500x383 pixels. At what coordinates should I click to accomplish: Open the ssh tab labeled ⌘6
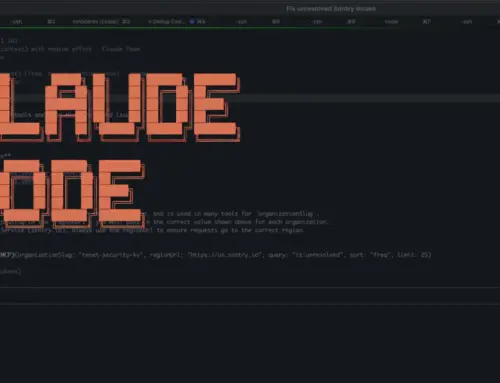coord(333,22)
